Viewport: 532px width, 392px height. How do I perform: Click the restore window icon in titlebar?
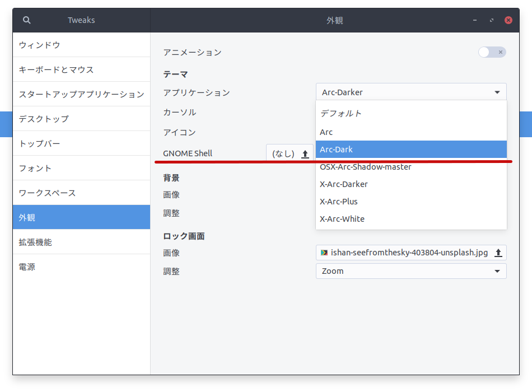point(492,20)
